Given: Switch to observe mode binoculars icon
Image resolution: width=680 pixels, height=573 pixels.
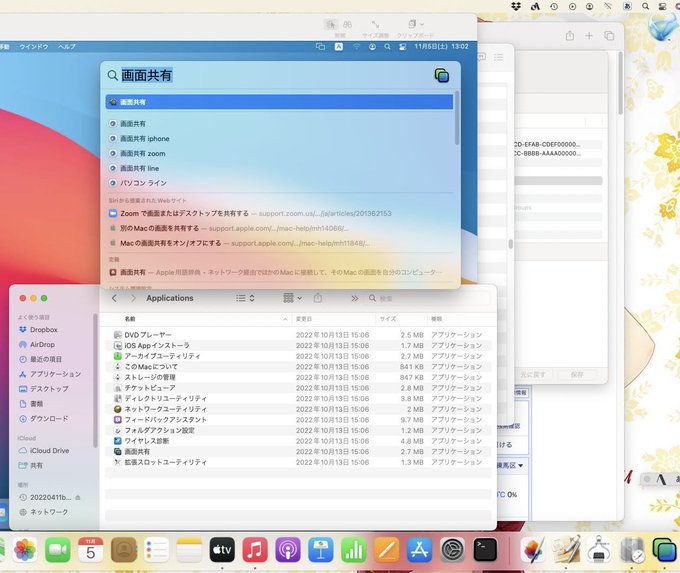Looking at the screenshot, I should coord(347,24).
